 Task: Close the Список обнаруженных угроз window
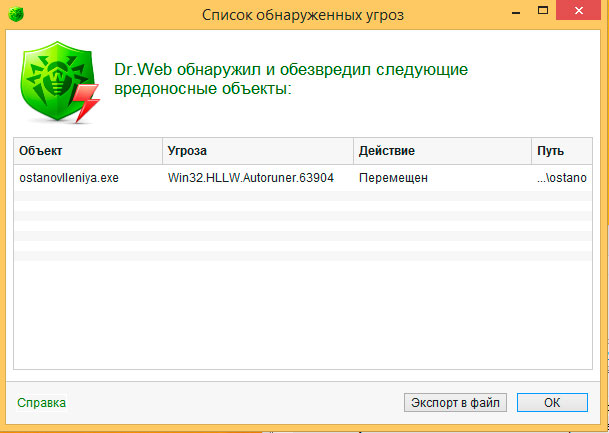coord(579,10)
